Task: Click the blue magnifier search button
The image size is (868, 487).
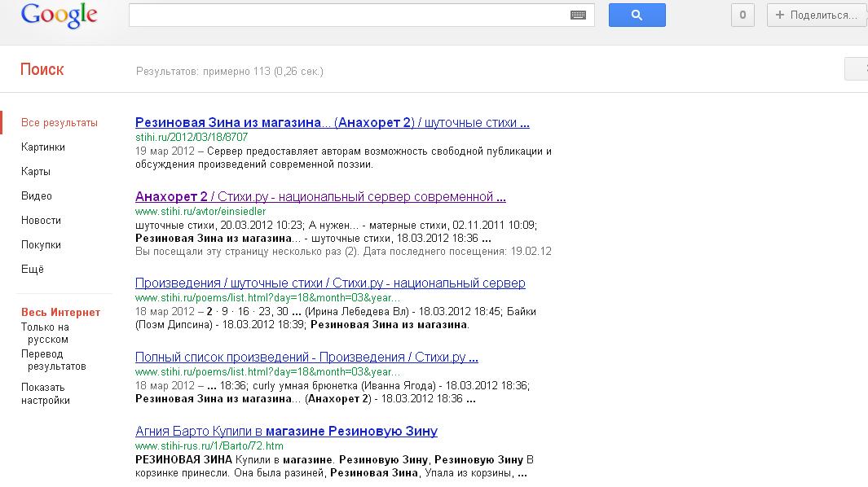Action: (x=637, y=15)
